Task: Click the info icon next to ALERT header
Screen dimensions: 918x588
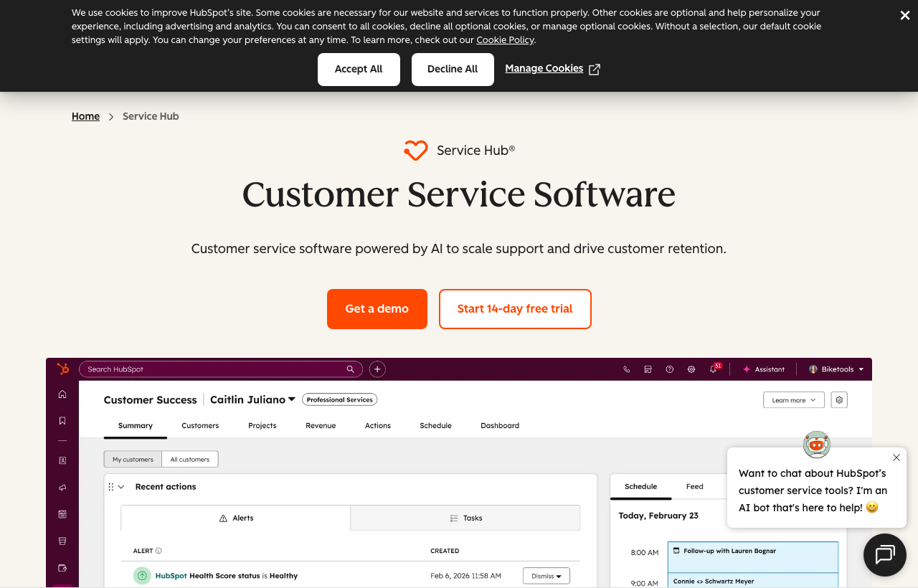Action: click(158, 551)
